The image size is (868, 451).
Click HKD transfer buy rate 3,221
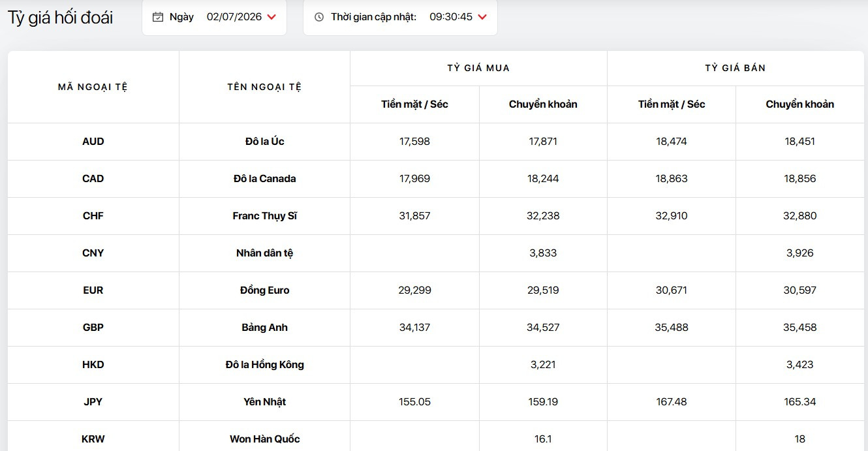coord(543,365)
